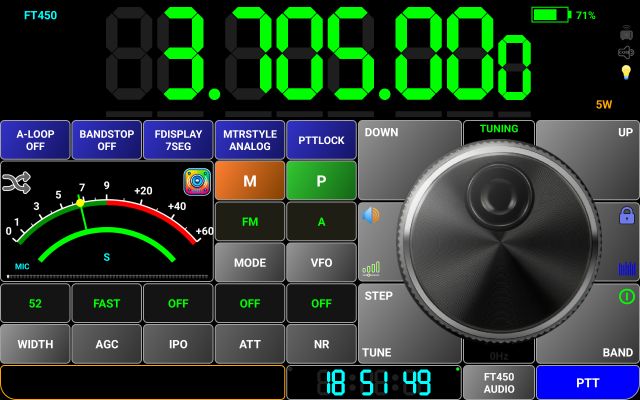This screenshot has width=640, height=400.
Task: Tap the speaker volume icon
Action: (371, 215)
